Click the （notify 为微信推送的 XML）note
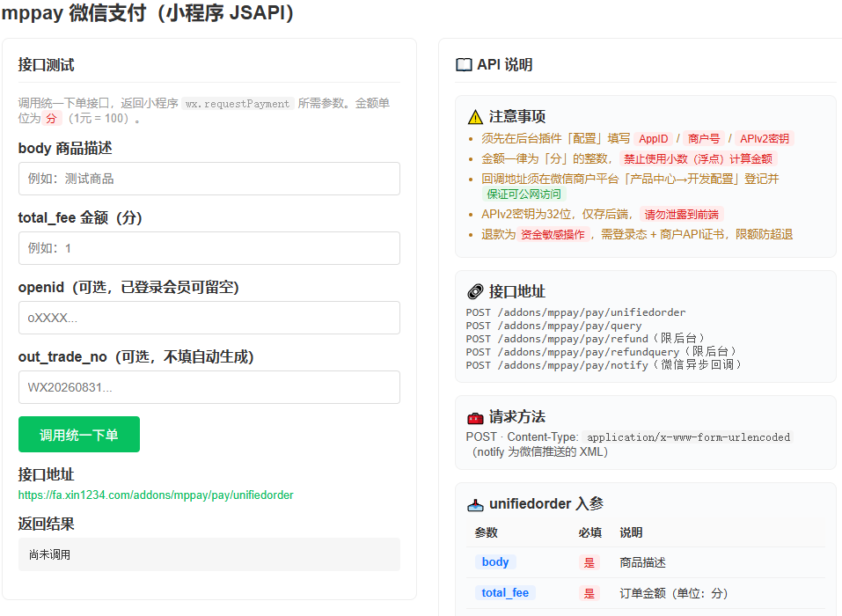The width and height of the screenshot is (842, 616). (538, 452)
